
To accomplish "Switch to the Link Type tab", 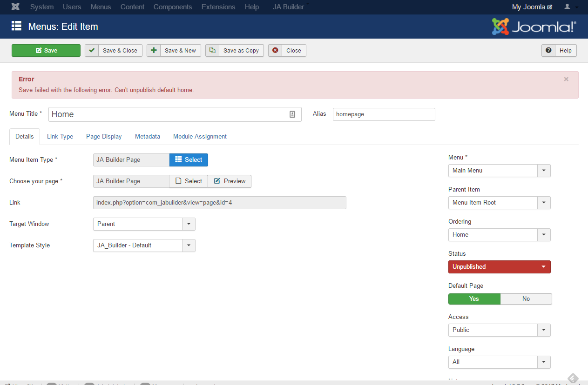I will click(x=60, y=136).
